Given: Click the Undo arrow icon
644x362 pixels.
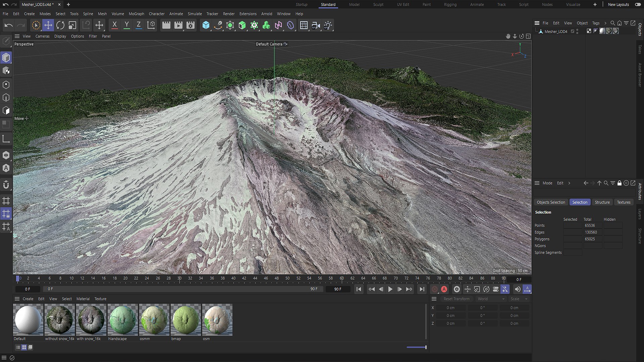Looking at the screenshot, I should 9,25.
